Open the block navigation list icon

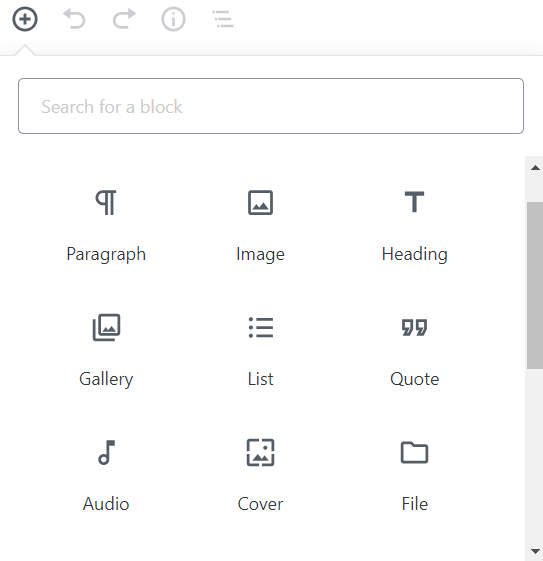point(223,19)
